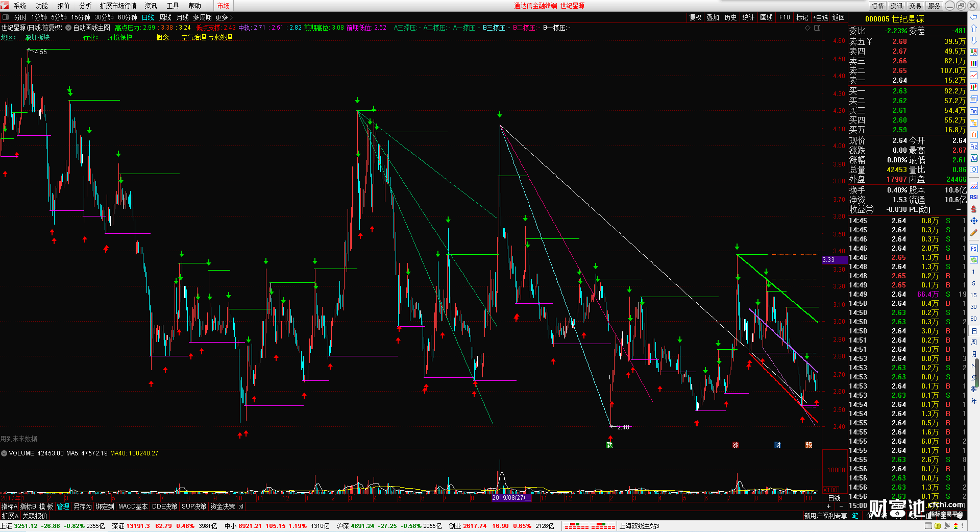The height and width of the screenshot is (532, 980).
Task: Click the F10 company info sidebar icon
Action: point(974,111)
